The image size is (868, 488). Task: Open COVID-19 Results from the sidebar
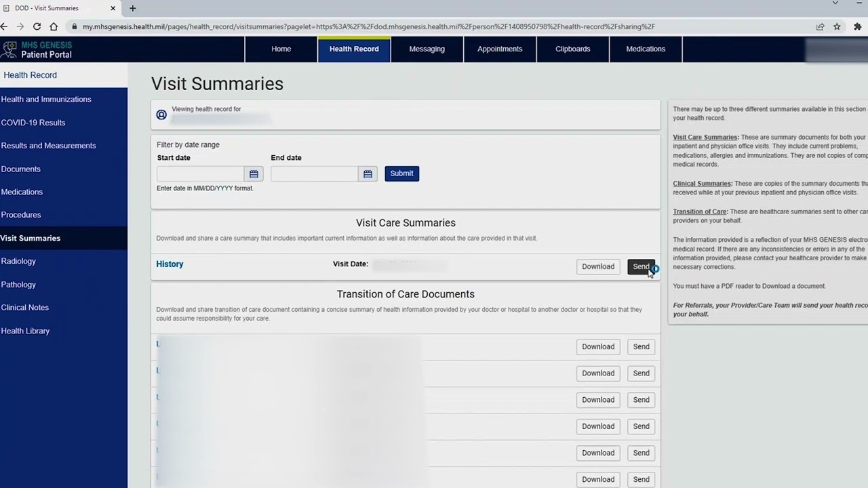pyautogui.click(x=33, y=123)
